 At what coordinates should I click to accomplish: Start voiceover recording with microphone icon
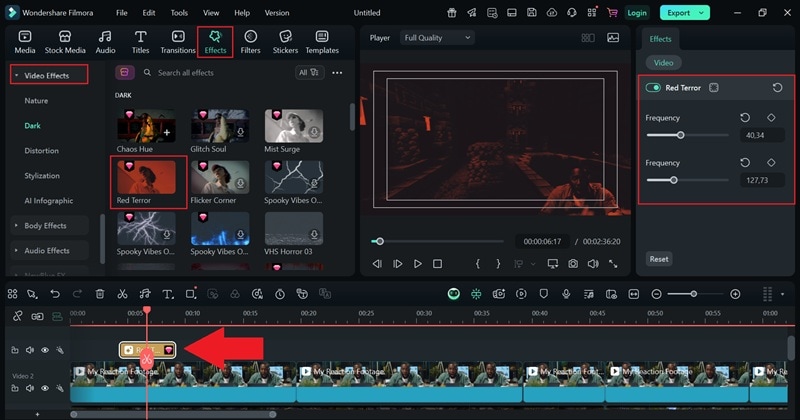(566, 294)
